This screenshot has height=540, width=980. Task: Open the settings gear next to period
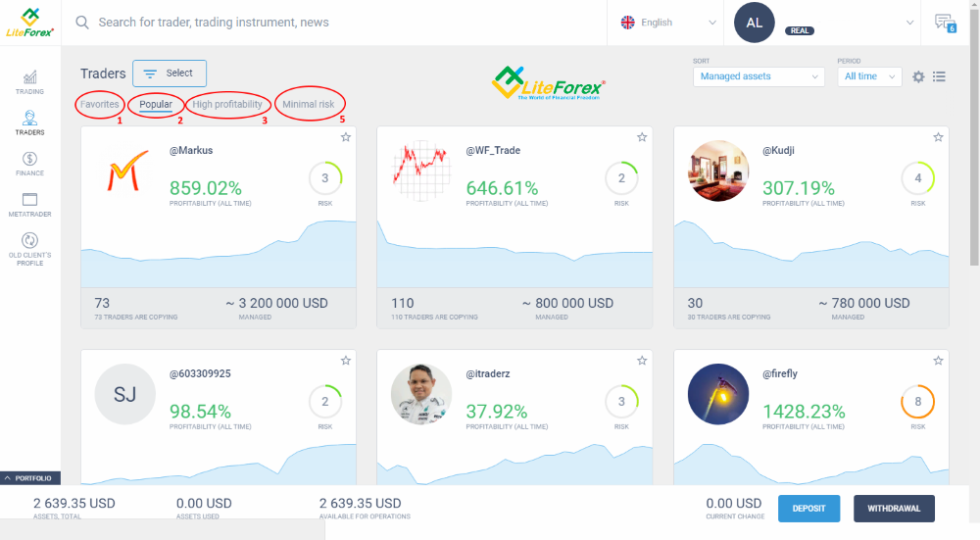(x=918, y=76)
